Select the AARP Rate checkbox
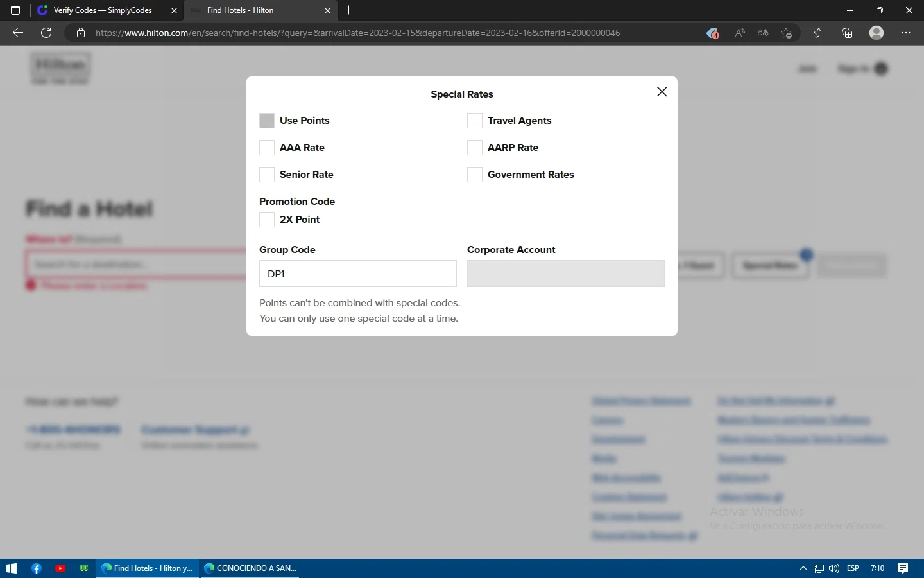 tap(475, 148)
